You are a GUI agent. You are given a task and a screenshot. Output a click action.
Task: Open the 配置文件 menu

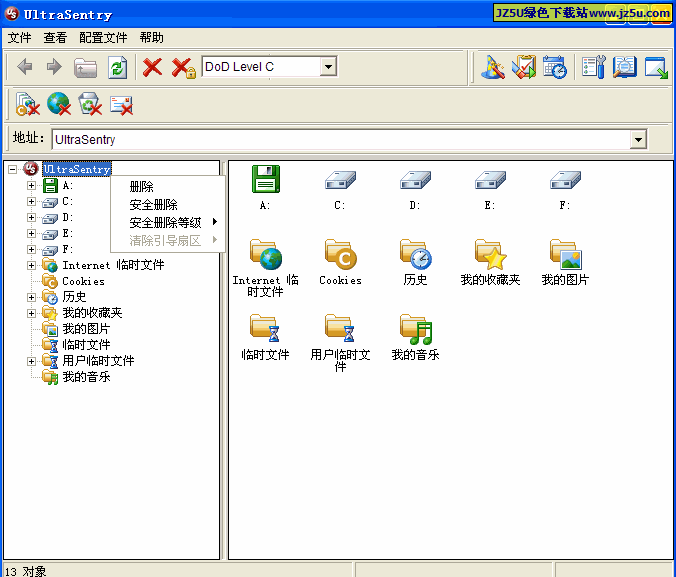click(x=103, y=38)
